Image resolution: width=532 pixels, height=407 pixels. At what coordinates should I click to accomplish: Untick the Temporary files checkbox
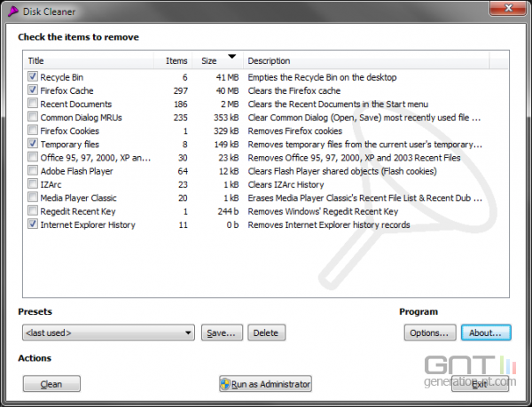point(33,144)
